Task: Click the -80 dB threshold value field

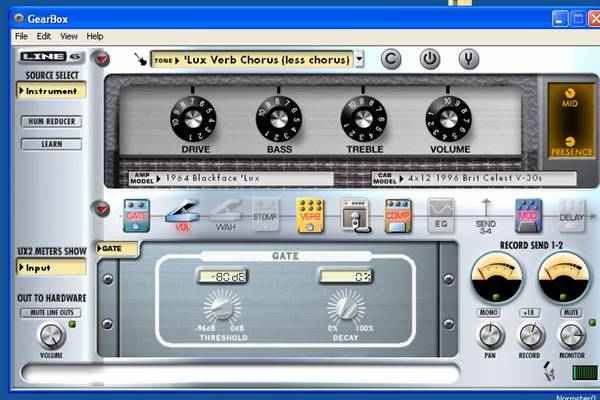Action: point(222,276)
